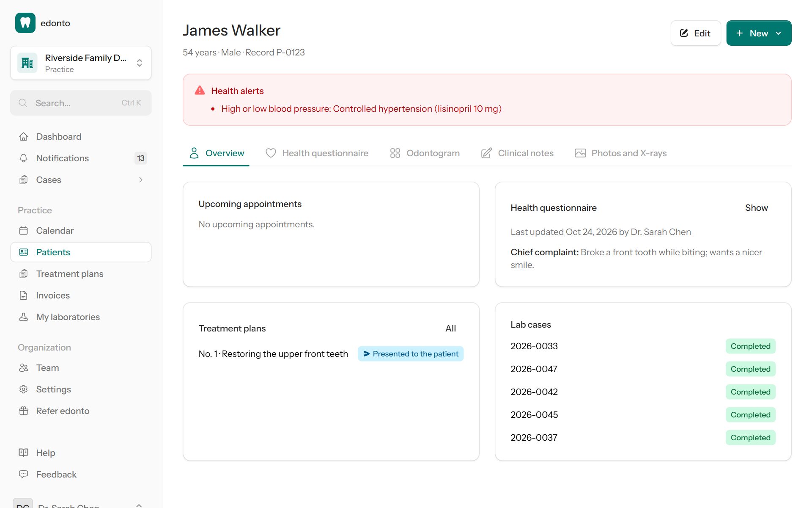Viewport: 812px width, 508px height.
Task: Open the practice switcher dropdown chevron
Action: click(x=140, y=63)
